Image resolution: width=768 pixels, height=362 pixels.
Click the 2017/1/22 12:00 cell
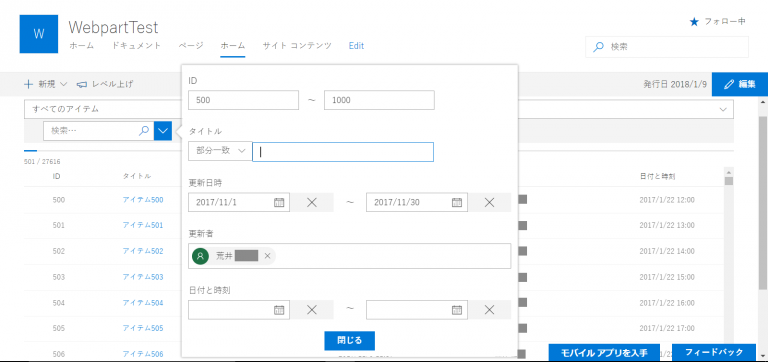(x=667, y=200)
